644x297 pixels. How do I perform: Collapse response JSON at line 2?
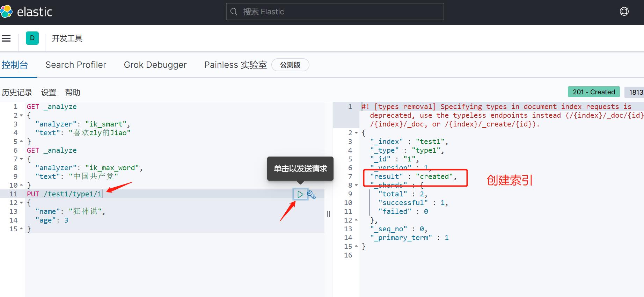356,133
